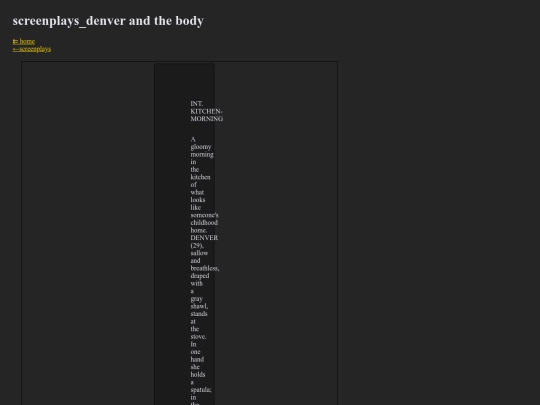This screenshot has width=540, height=405.
Task: Go back to the screenplays link
Action: (x=32, y=49)
